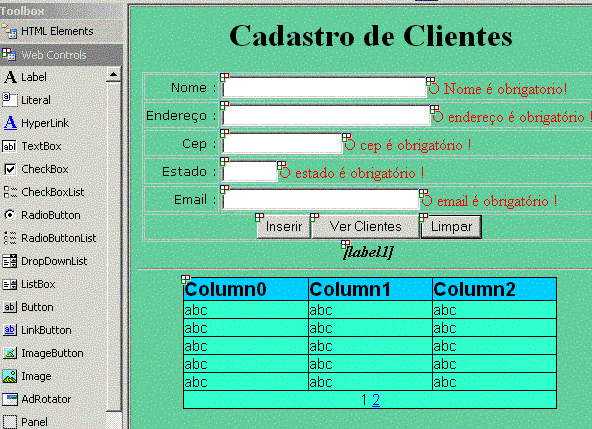
Task: Open the Web Controls toolbox tab
Action: 61,55
